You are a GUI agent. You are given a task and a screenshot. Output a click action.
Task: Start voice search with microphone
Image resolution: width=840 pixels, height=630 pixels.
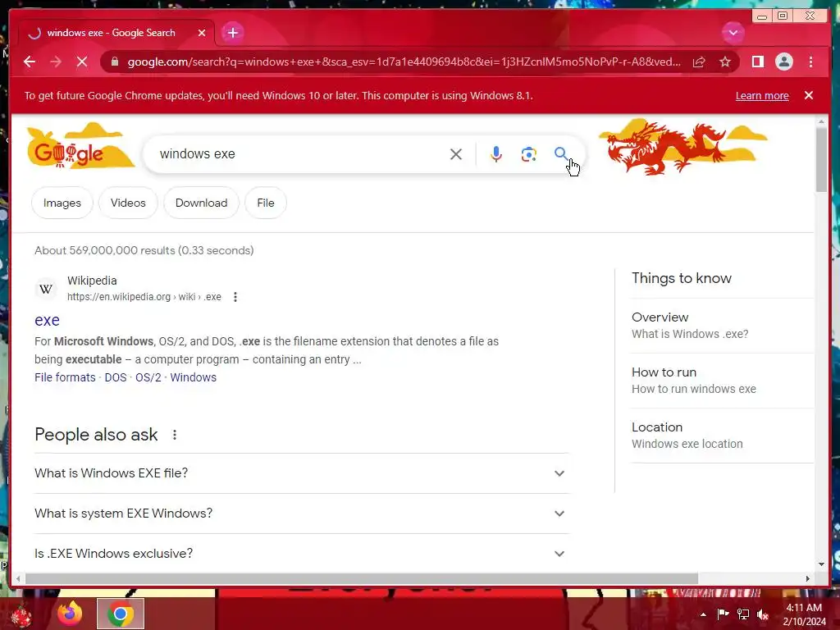point(496,154)
